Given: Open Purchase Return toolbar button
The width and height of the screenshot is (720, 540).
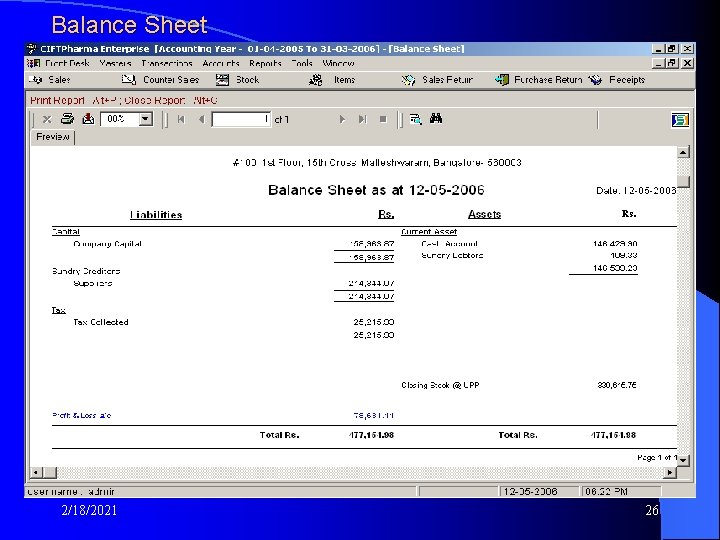Looking at the screenshot, I should pos(539,80).
